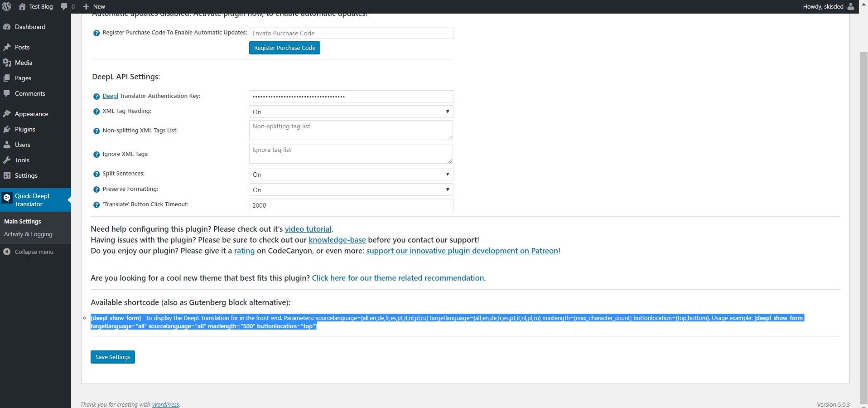
Task: Click the Comments speech bubble sidebar icon
Action: click(x=7, y=93)
